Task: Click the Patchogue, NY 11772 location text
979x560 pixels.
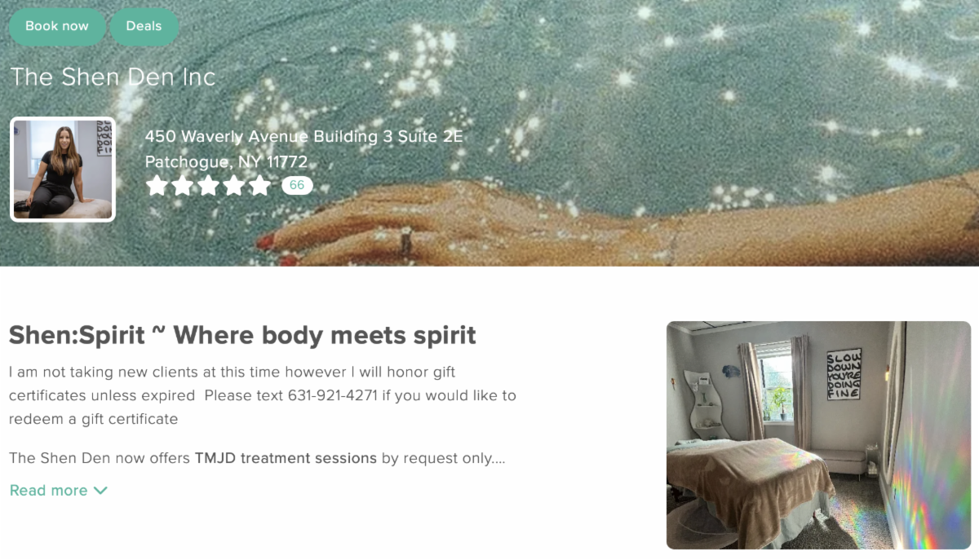Action: (x=226, y=161)
